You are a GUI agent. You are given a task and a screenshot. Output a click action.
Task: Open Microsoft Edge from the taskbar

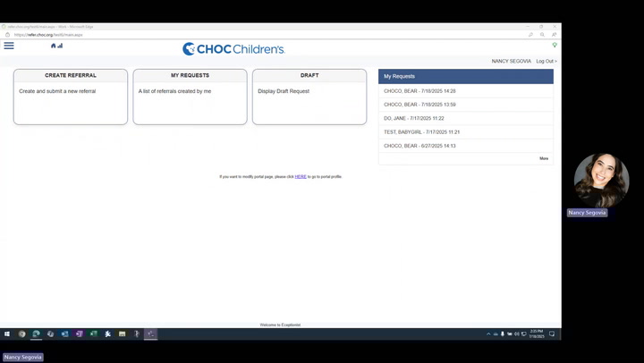(x=36, y=333)
